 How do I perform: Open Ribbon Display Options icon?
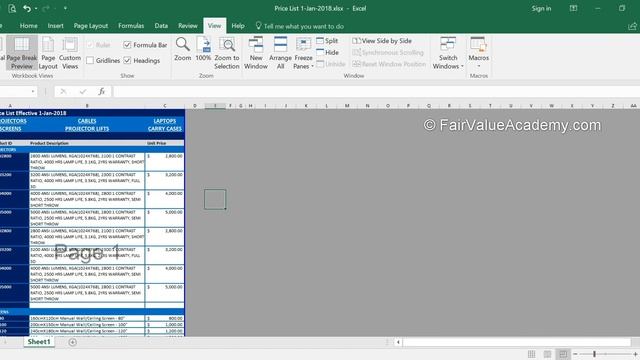tap(573, 8)
